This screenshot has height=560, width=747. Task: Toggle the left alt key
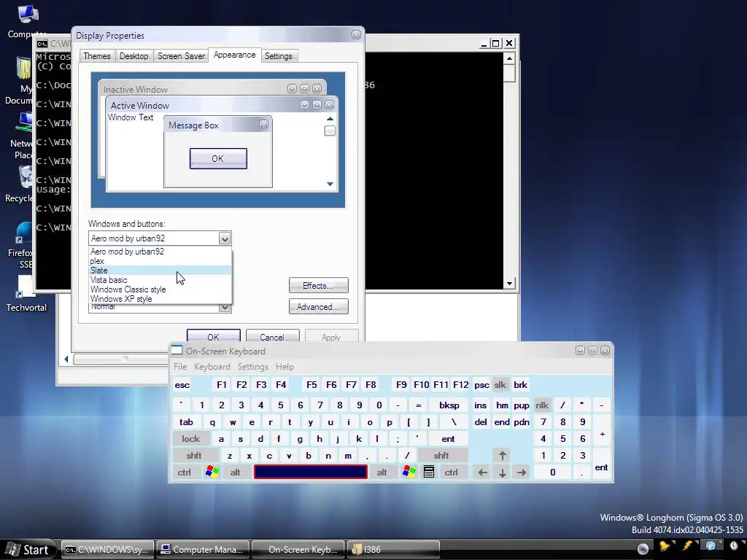point(236,472)
